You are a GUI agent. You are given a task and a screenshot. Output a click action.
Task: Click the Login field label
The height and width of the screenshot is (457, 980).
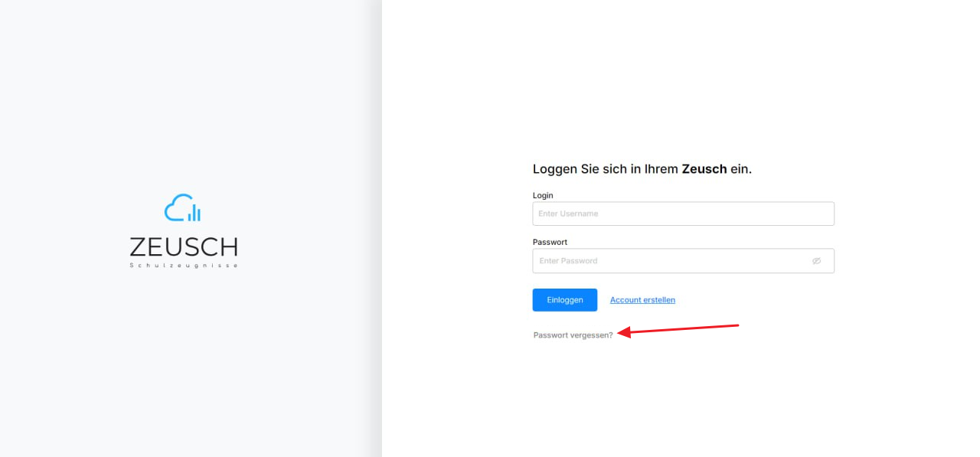coord(543,195)
